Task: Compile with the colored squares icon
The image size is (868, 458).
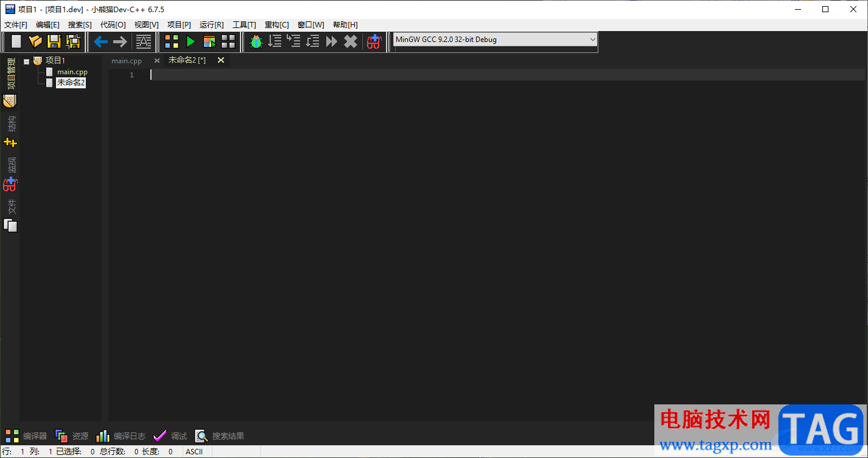Action: coord(172,41)
